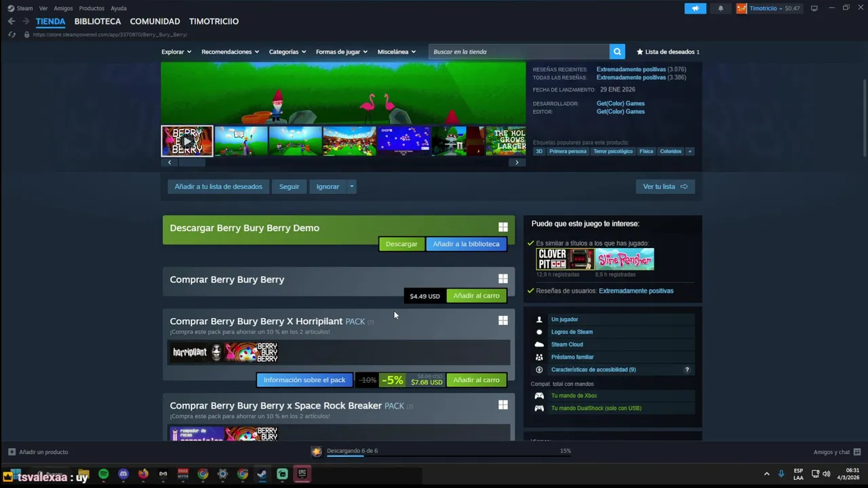Open the announcements megaphone icon
This screenshot has height=488, width=868.
tap(695, 8)
